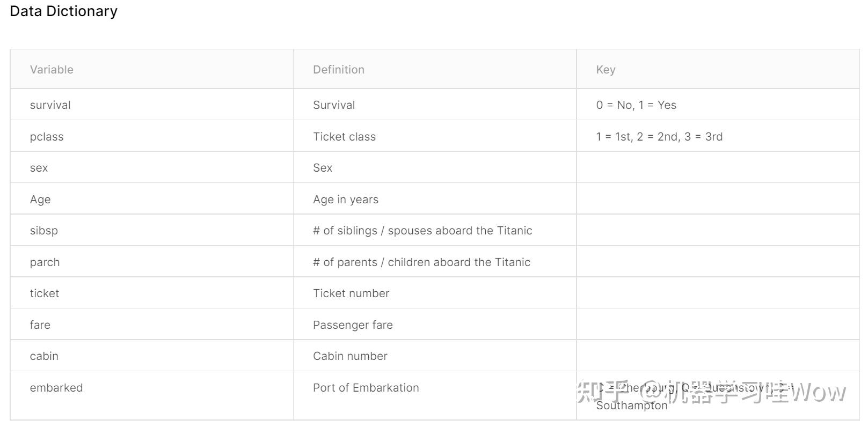The image size is (868, 427).
Task: Select the ticket variable cell
Action: pos(45,293)
